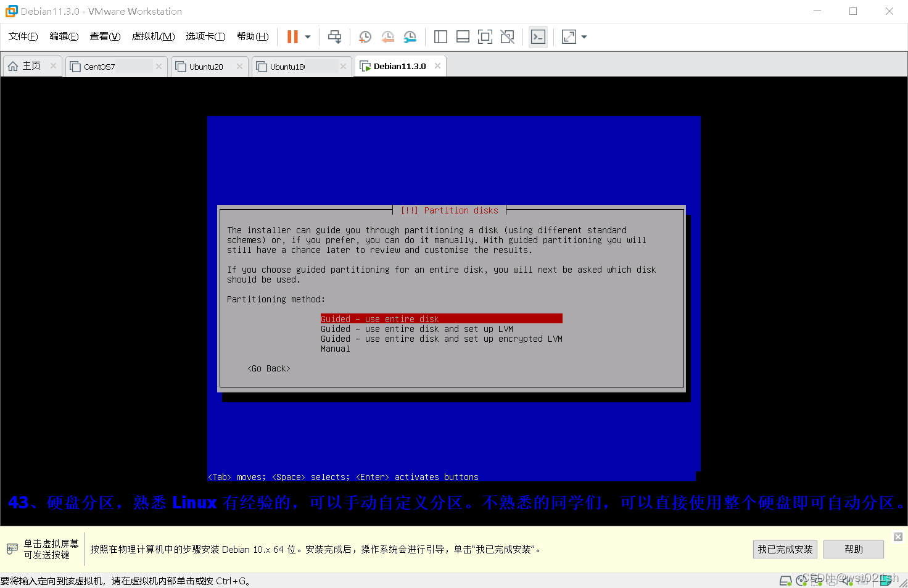Switch to Unity mode icon
Screen dimensions: 908x588
[507, 37]
